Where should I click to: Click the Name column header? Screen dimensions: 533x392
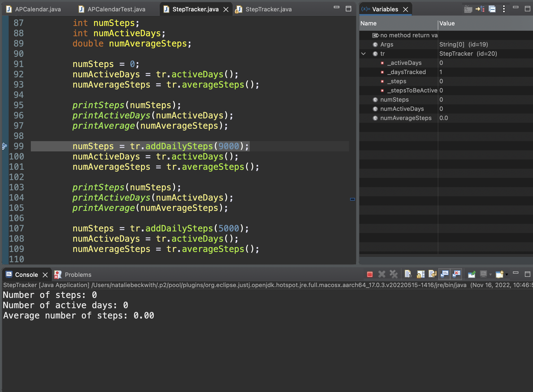[x=369, y=24]
